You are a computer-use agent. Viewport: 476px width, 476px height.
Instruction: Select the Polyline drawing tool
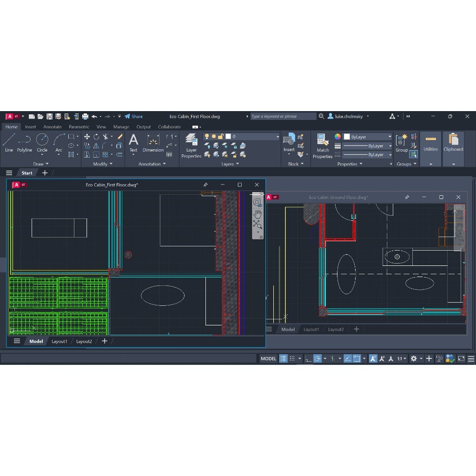[24, 143]
